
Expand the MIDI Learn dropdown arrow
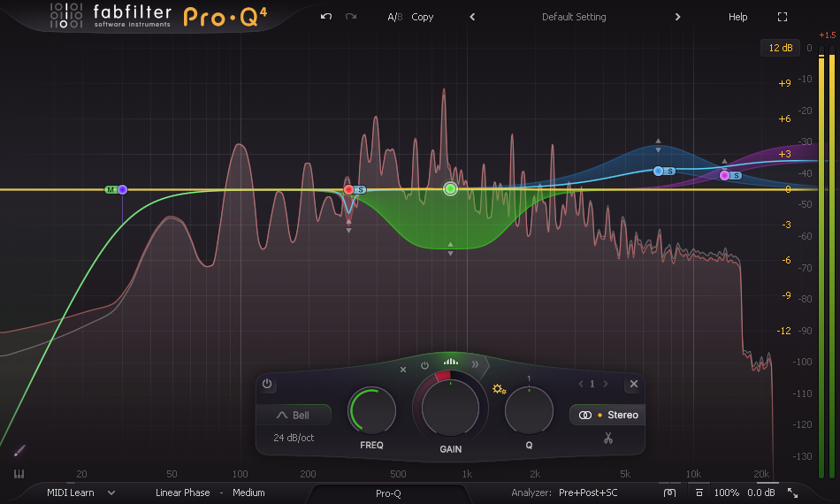[x=111, y=493]
